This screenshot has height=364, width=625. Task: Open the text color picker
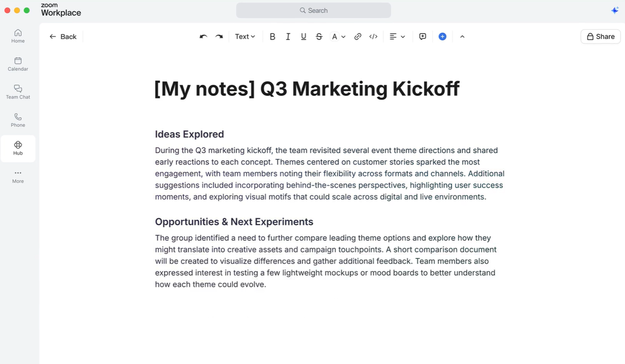(x=339, y=36)
